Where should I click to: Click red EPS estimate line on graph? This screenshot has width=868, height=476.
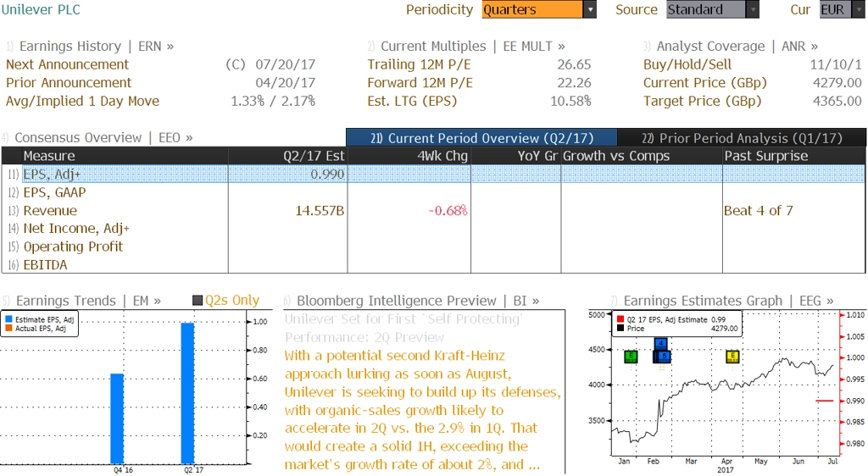point(825,401)
